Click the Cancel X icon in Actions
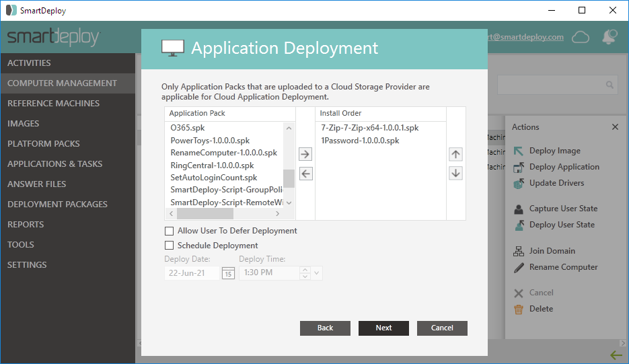Viewport: 629px width, 364px height. (518, 293)
